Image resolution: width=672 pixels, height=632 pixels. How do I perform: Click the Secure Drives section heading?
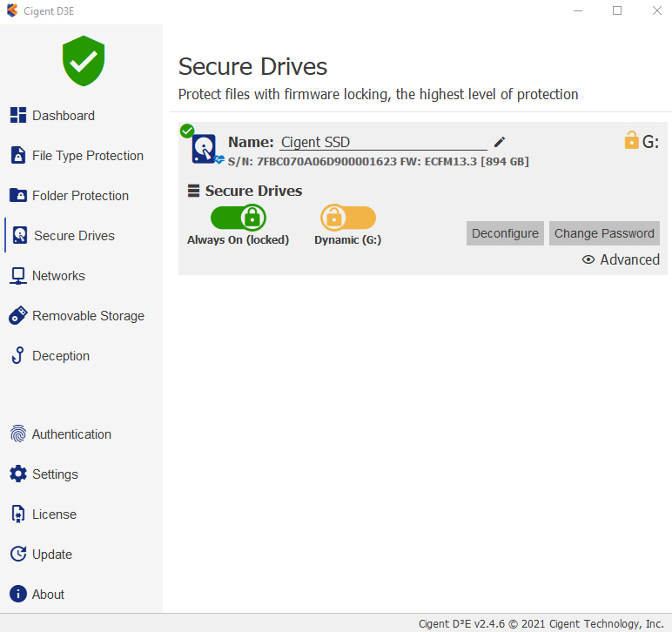(x=253, y=191)
